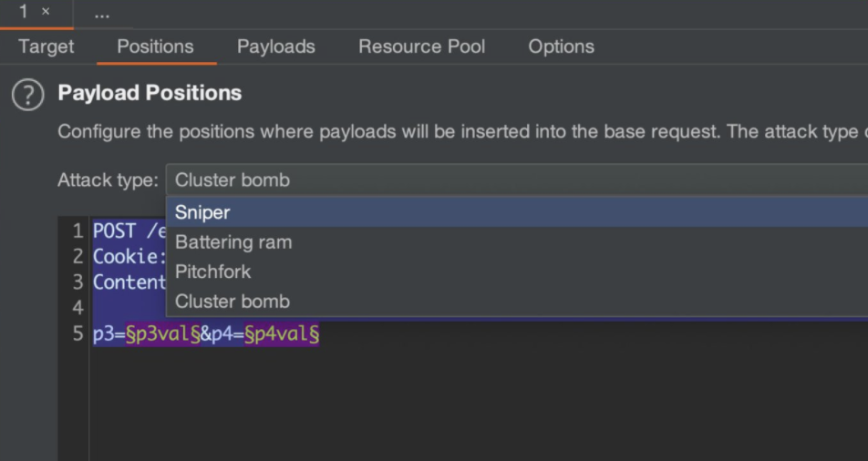Open the Options tab
Viewport: 868px width, 461px height.
click(561, 46)
